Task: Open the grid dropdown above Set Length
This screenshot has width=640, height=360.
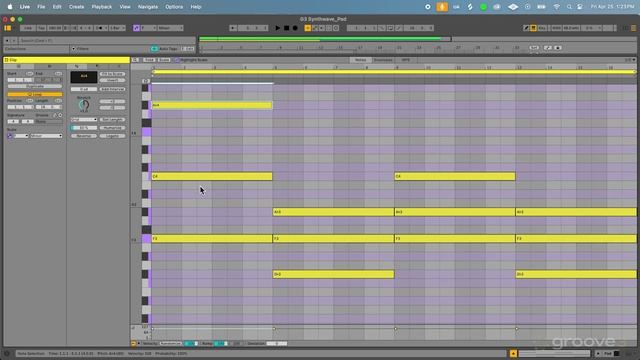Action: 84,120
